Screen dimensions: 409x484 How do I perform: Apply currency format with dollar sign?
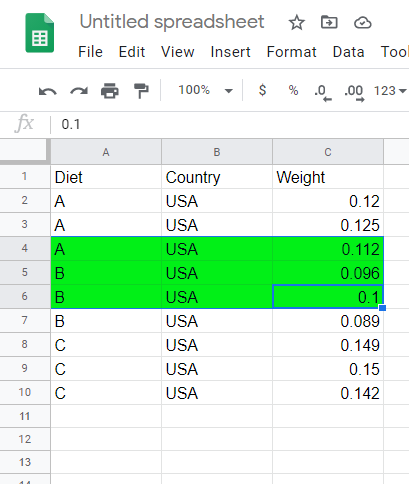[262, 90]
